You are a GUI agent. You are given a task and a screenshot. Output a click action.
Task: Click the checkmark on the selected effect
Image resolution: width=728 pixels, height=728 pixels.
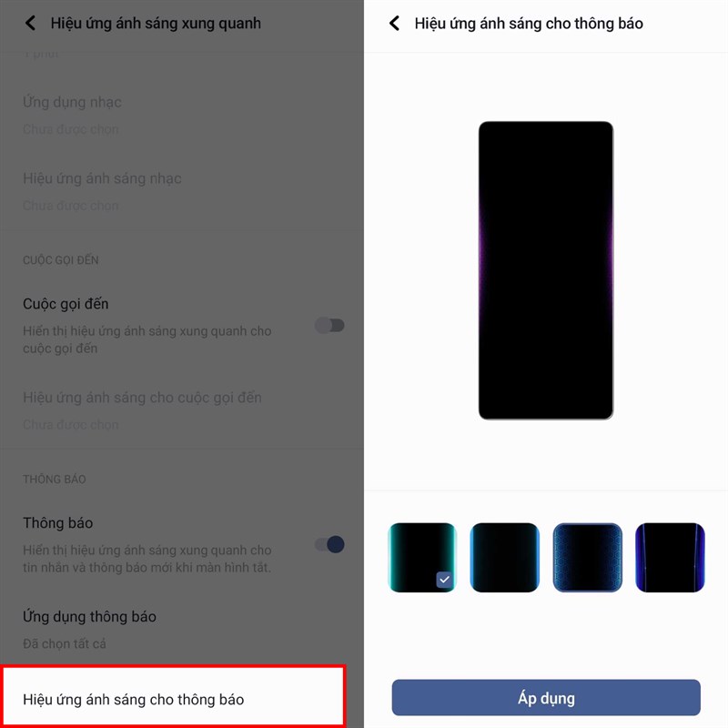pyautogui.click(x=444, y=580)
